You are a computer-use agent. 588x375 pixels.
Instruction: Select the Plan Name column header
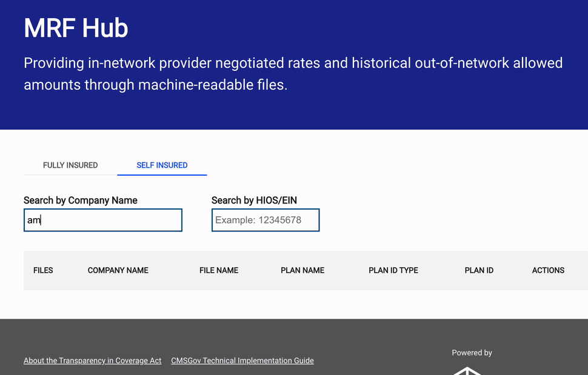pos(302,270)
